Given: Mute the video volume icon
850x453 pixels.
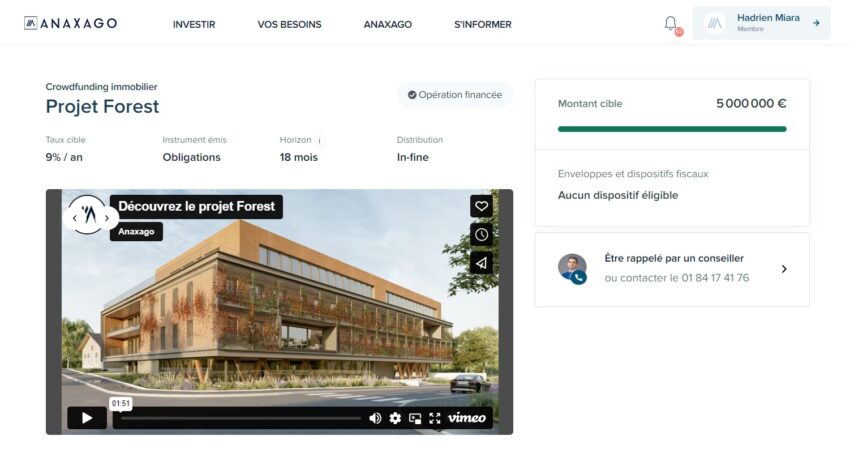Looking at the screenshot, I should coord(375,418).
